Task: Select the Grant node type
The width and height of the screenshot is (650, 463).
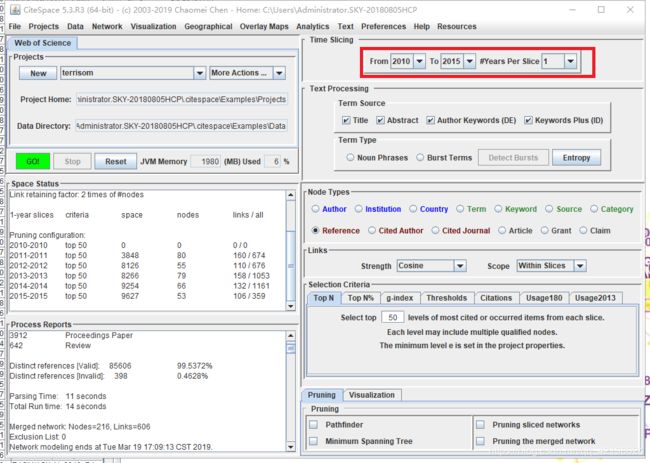Action: pyautogui.click(x=544, y=230)
